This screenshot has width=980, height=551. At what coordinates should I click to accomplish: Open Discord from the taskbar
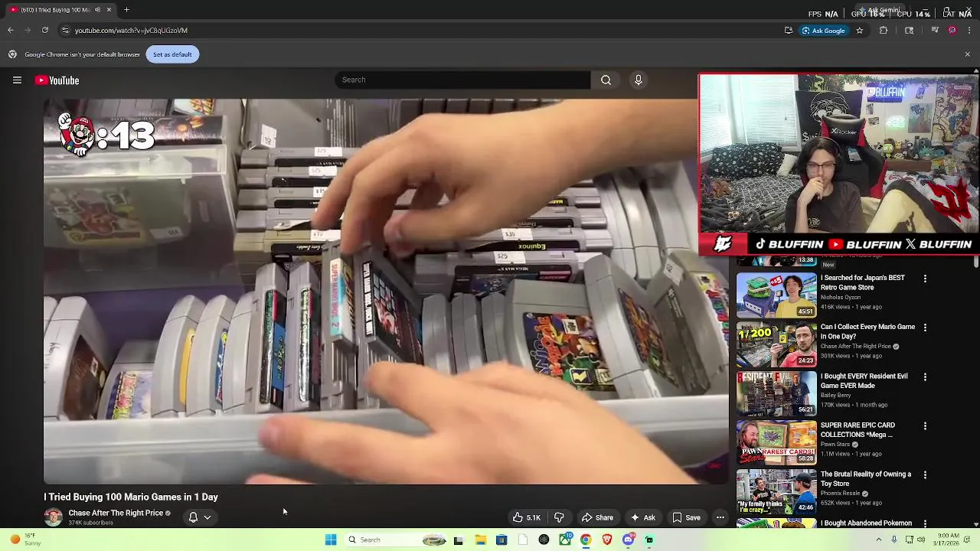(628, 540)
